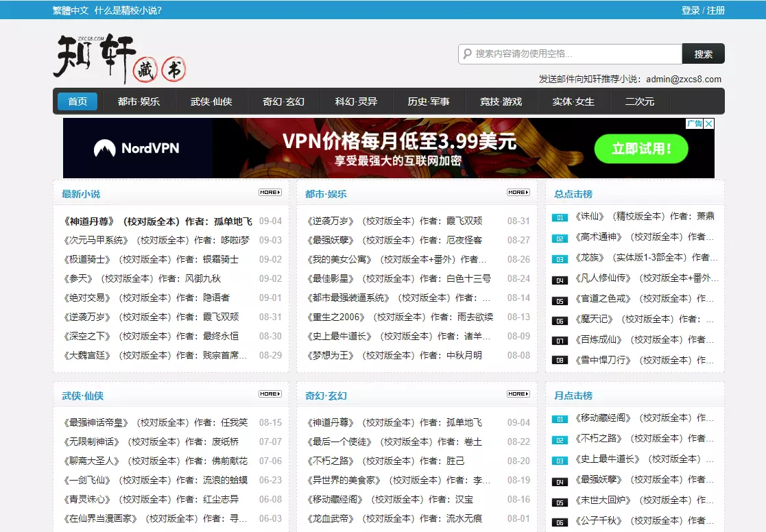Screen dimensions: 766x532
Task: Open the 实体·女生 navigation menu
Action: (573, 101)
